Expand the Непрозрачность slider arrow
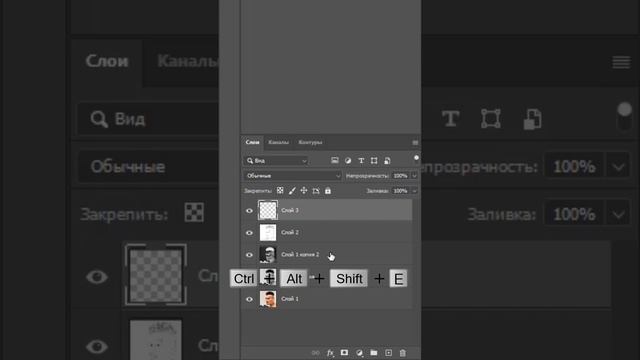The height and width of the screenshot is (360, 640). click(414, 176)
